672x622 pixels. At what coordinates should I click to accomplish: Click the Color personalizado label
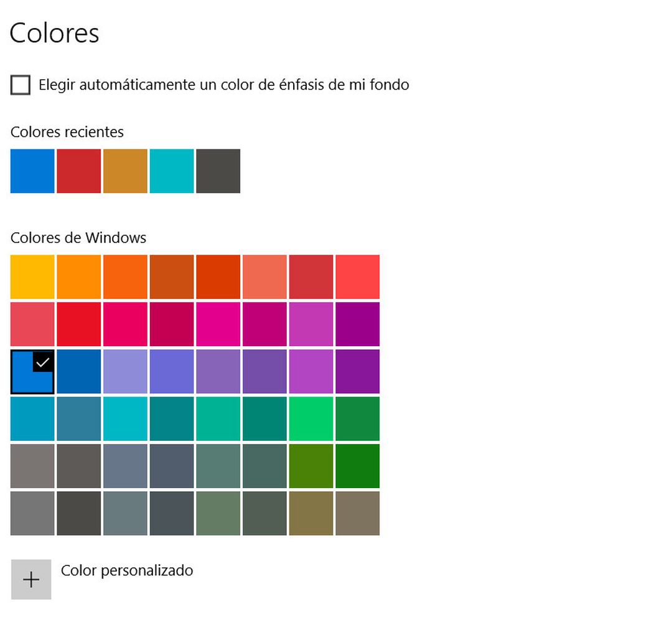pos(127,570)
